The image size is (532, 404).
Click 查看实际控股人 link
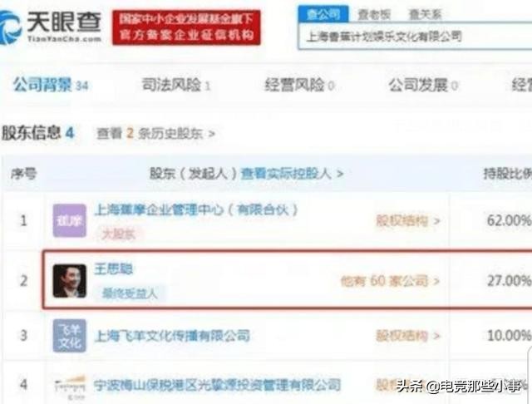(292, 174)
